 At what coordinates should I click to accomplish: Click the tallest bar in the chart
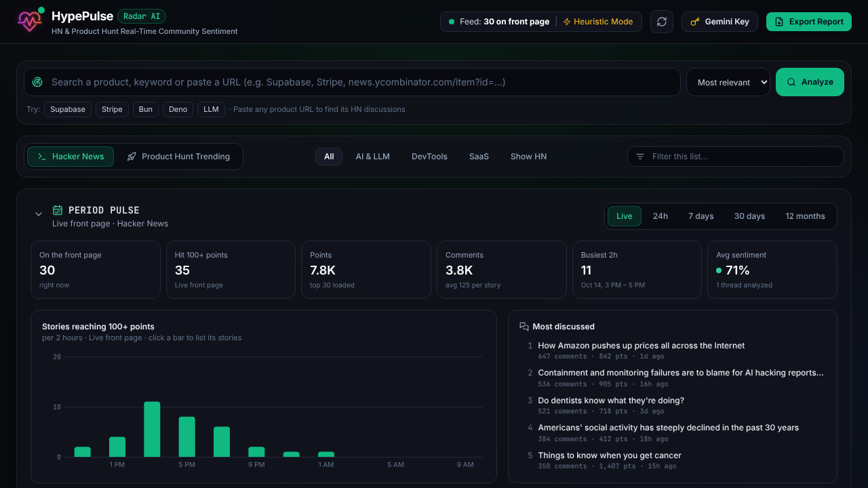tap(152, 429)
